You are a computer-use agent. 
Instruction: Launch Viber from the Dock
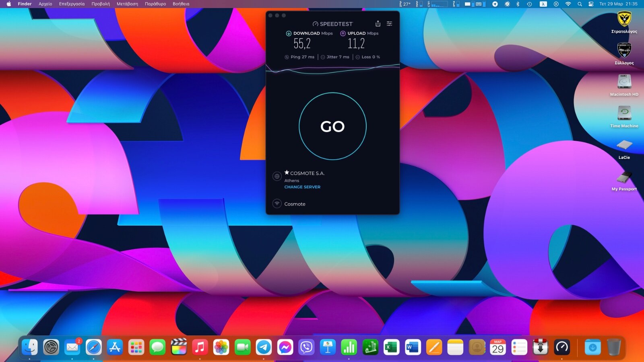click(x=306, y=347)
